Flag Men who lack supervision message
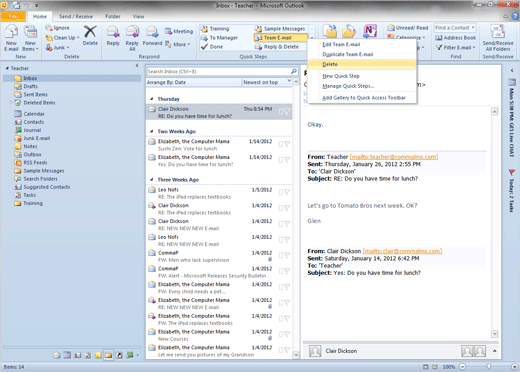Viewport: 520px width, 372px height. (x=287, y=255)
